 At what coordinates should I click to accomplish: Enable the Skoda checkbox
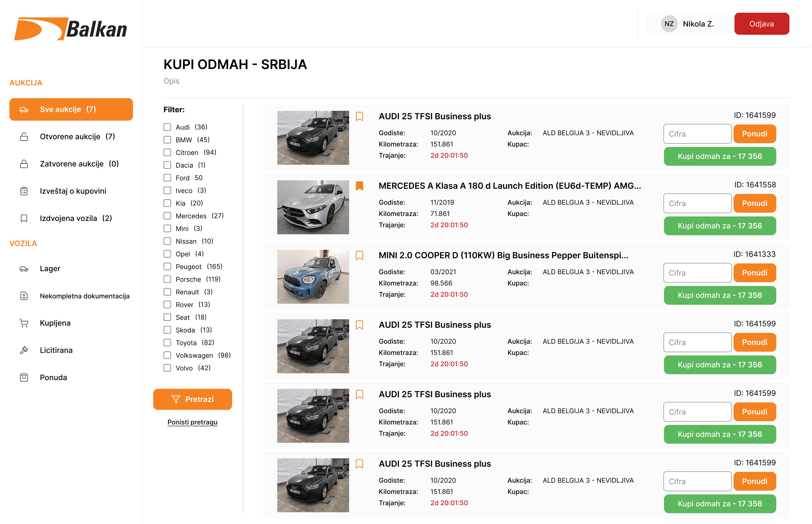(167, 330)
